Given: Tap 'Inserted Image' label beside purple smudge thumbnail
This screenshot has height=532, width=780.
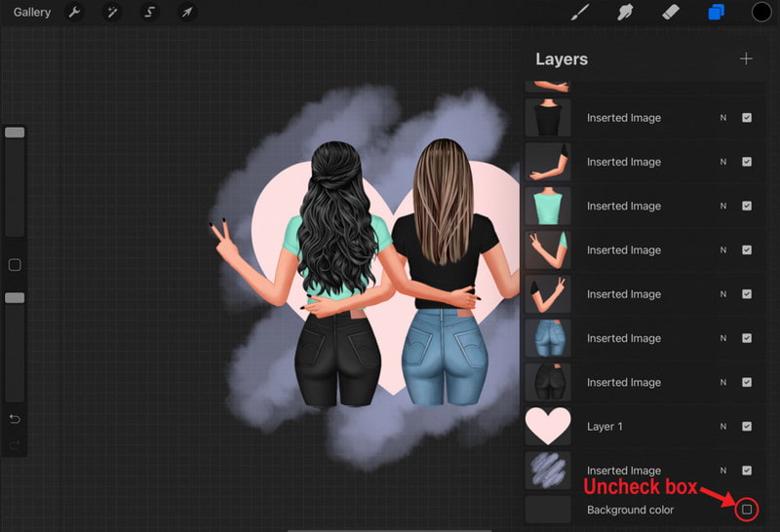Looking at the screenshot, I should point(624,471).
